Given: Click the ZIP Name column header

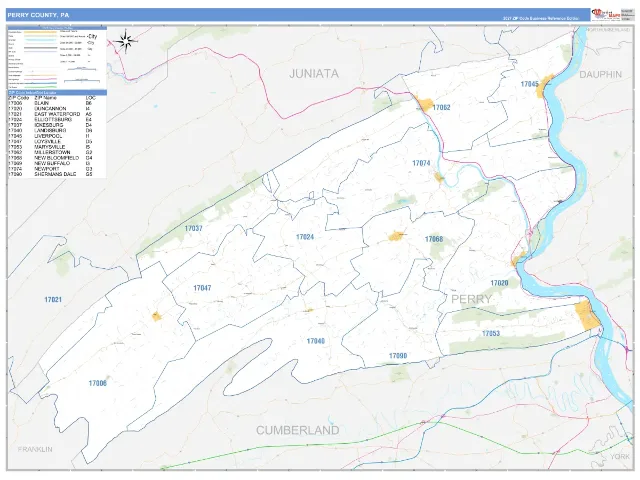Looking at the screenshot, I should pyautogui.click(x=46, y=98).
